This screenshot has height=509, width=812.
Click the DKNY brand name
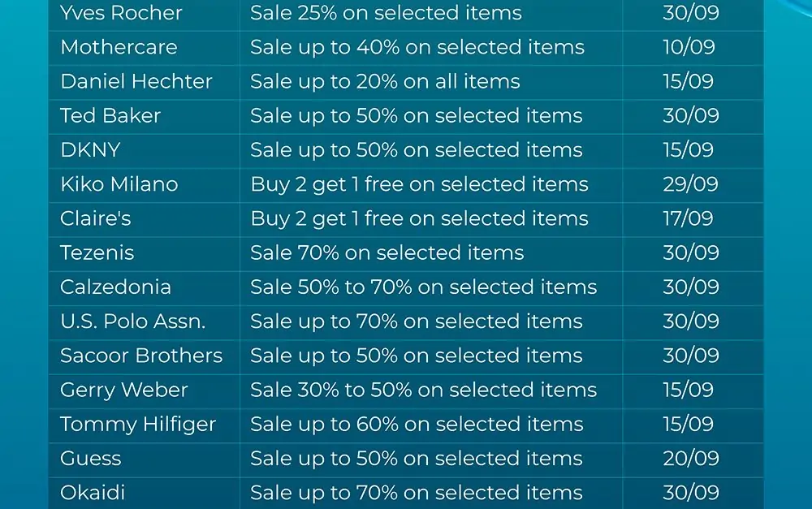[x=90, y=150]
